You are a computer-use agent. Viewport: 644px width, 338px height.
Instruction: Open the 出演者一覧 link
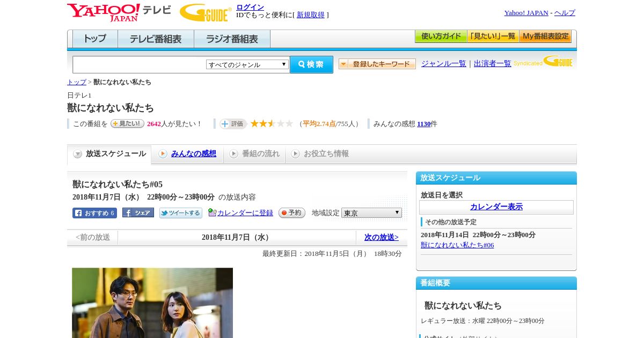(x=493, y=64)
